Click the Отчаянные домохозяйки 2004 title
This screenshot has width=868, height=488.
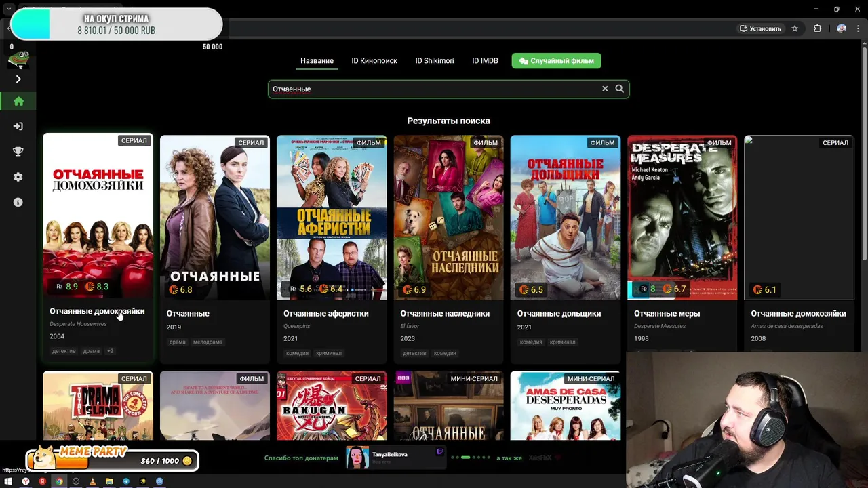97,312
